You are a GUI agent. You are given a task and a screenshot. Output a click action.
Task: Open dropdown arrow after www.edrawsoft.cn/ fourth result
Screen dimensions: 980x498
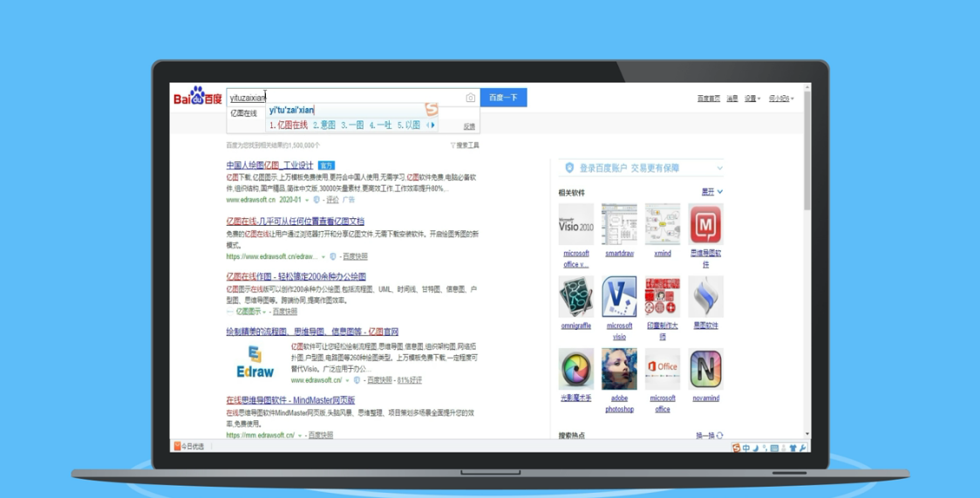click(x=348, y=380)
